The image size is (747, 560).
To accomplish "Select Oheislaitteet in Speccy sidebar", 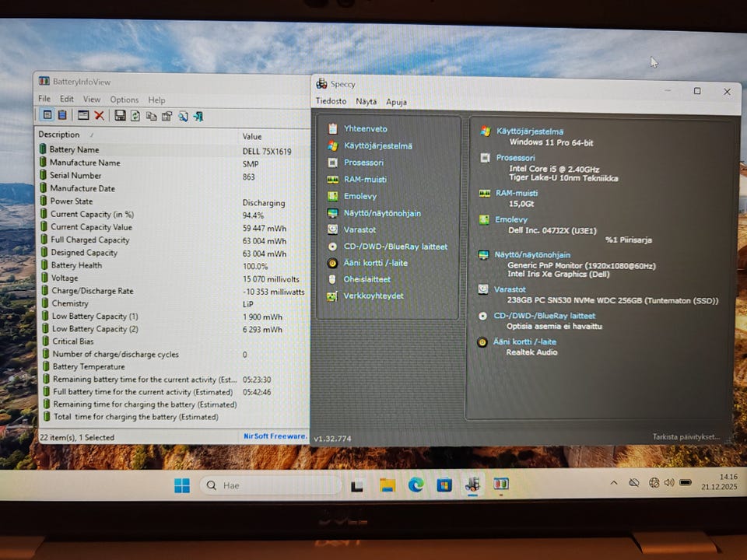I will [366, 279].
